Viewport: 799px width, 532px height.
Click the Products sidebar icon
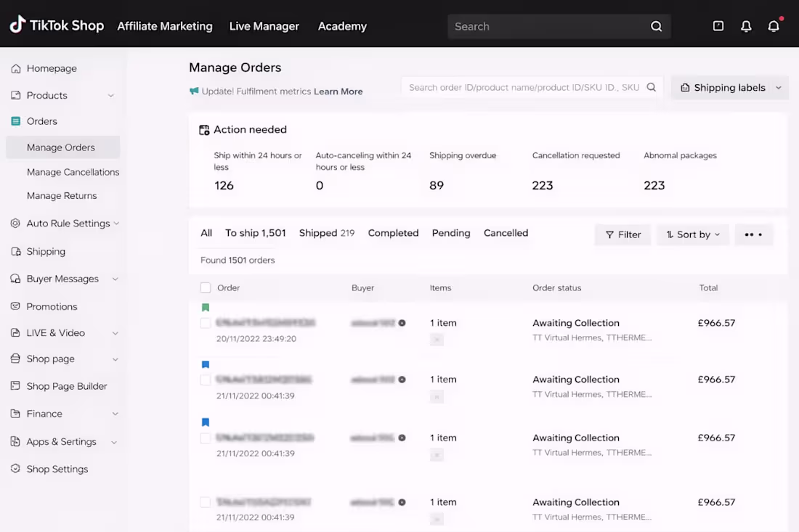tap(16, 95)
